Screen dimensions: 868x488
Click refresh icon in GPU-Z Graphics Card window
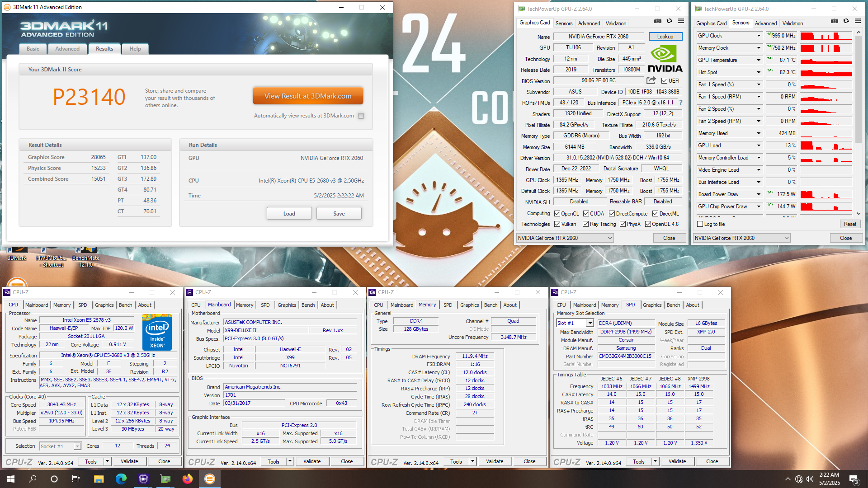click(670, 21)
